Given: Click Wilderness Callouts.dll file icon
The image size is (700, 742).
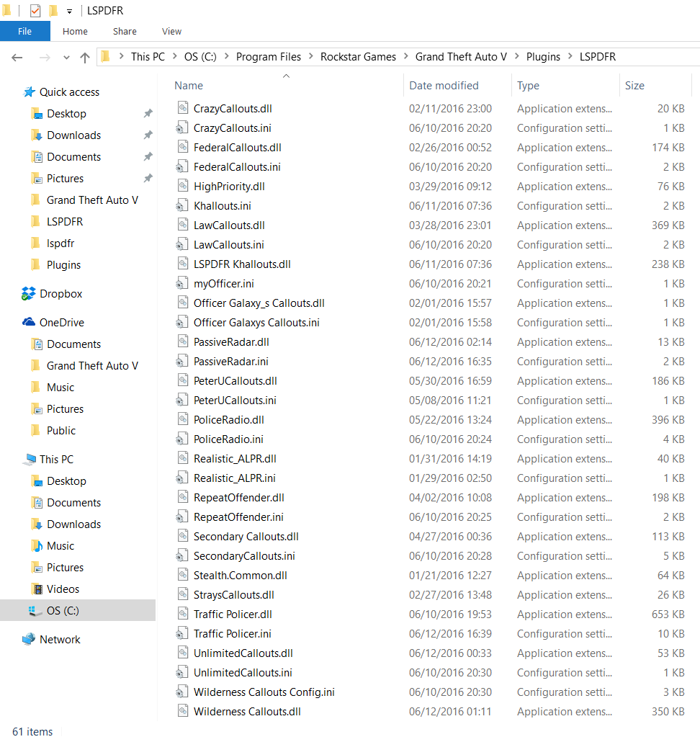Looking at the screenshot, I should (183, 711).
